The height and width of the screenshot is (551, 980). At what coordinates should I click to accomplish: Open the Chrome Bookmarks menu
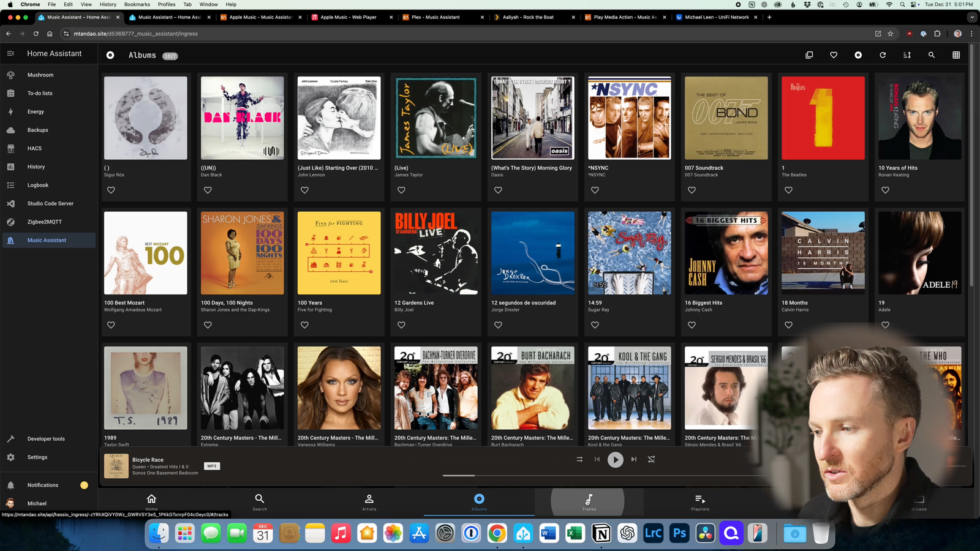pyautogui.click(x=137, y=4)
